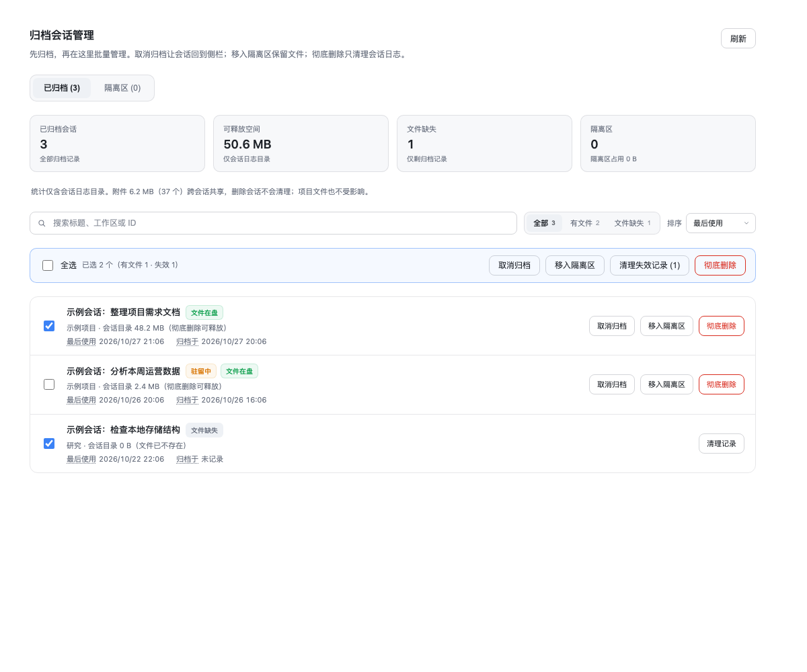Click 最后使用 label in 整理项目需求文档 row
This screenshot has width=807, height=672.
pos(81,341)
